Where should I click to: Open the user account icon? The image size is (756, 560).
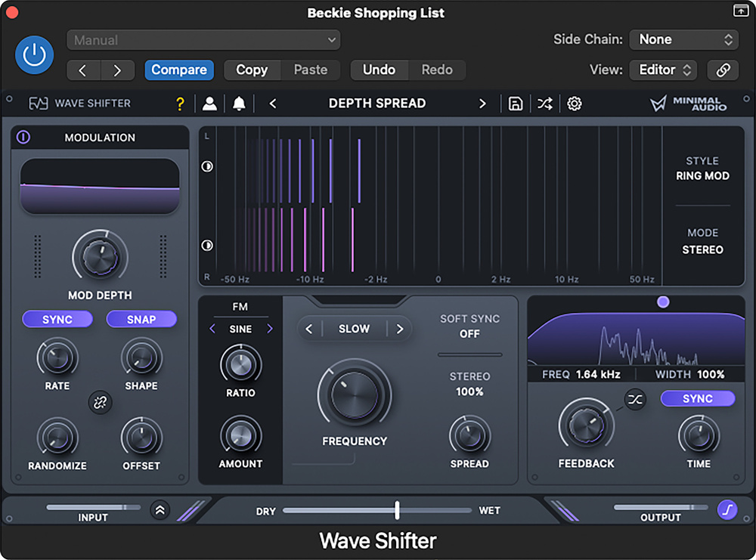coord(209,104)
